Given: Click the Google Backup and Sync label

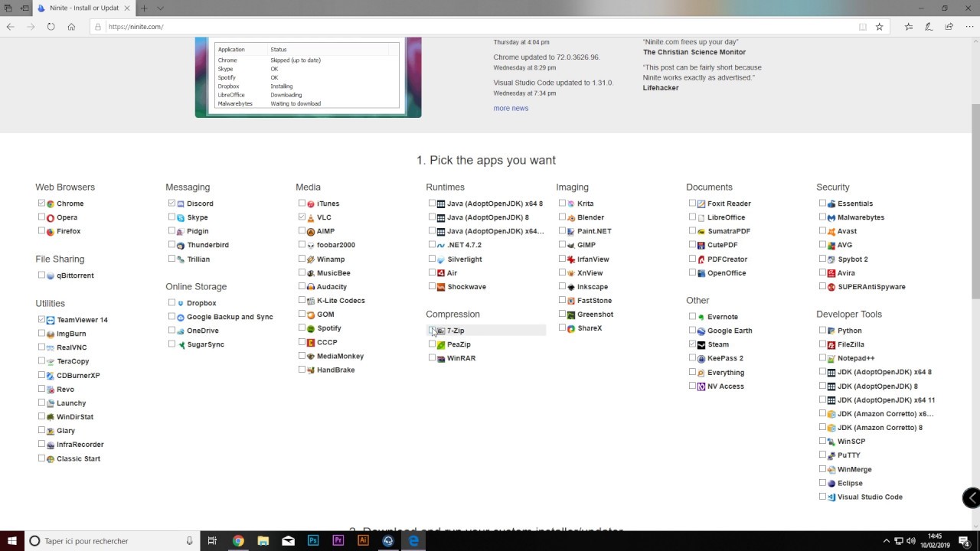Looking at the screenshot, I should (x=230, y=317).
